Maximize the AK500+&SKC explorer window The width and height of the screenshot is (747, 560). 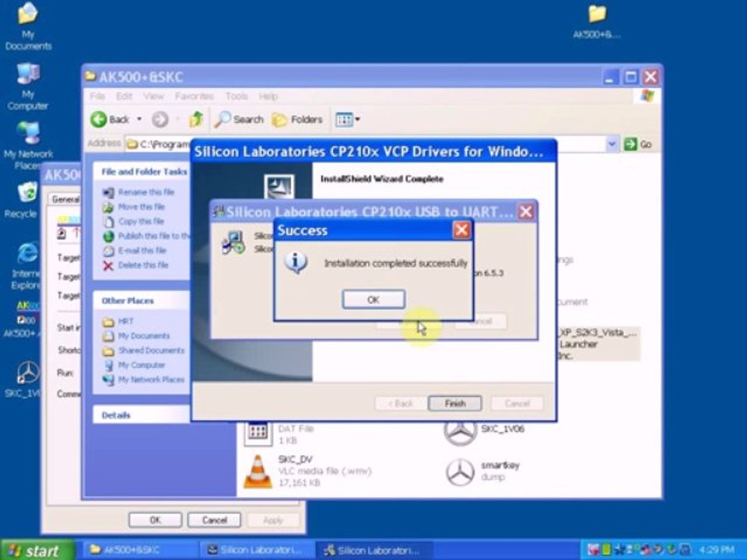pyautogui.click(x=630, y=77)
